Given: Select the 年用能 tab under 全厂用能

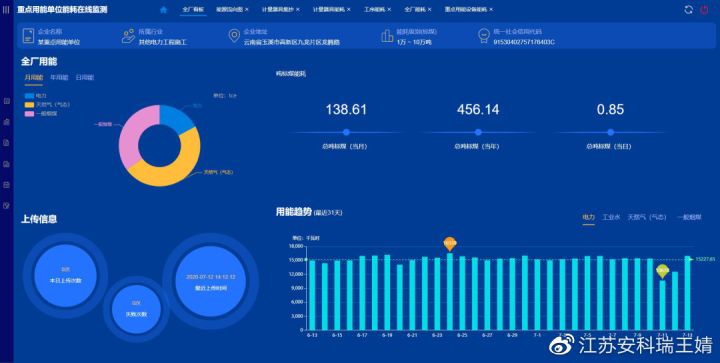Looking at the screenshot, I should click(59, 78).
